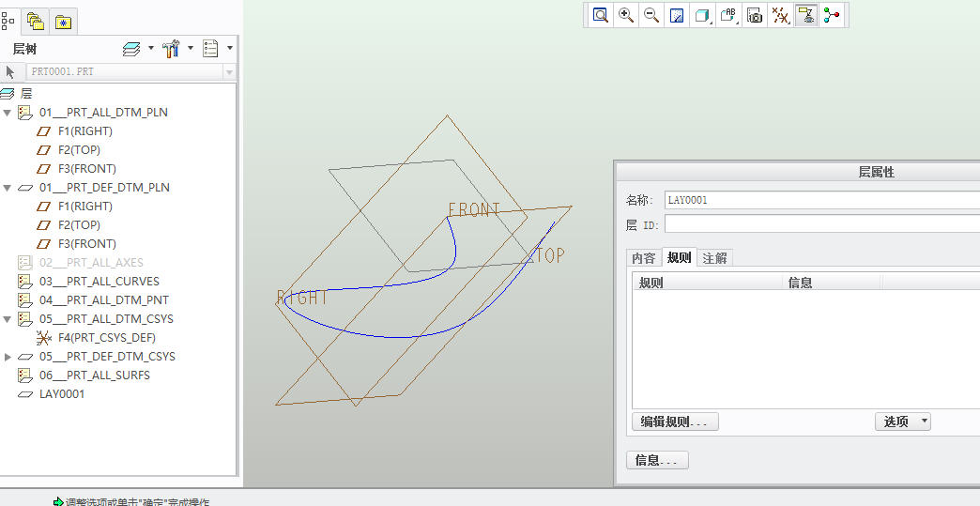Open the Datum Display Filters icon
Screen dimensions: 980x506
780,15
